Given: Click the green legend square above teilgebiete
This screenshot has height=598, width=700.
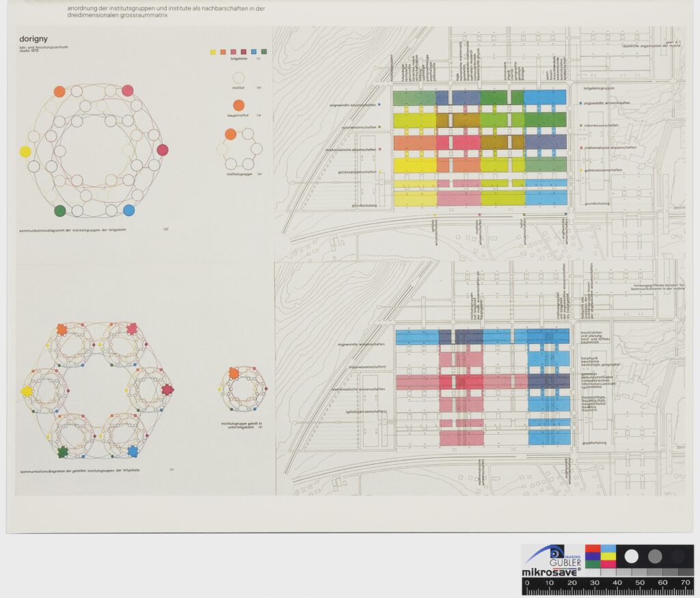Looking at the screenshot, I should click(x=264, y=51).
